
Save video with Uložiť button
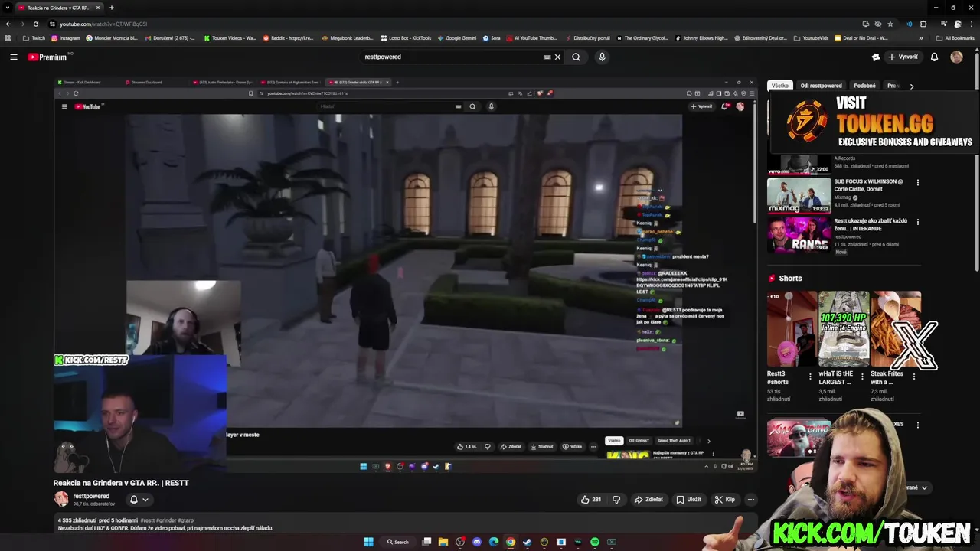coord(688,500)
